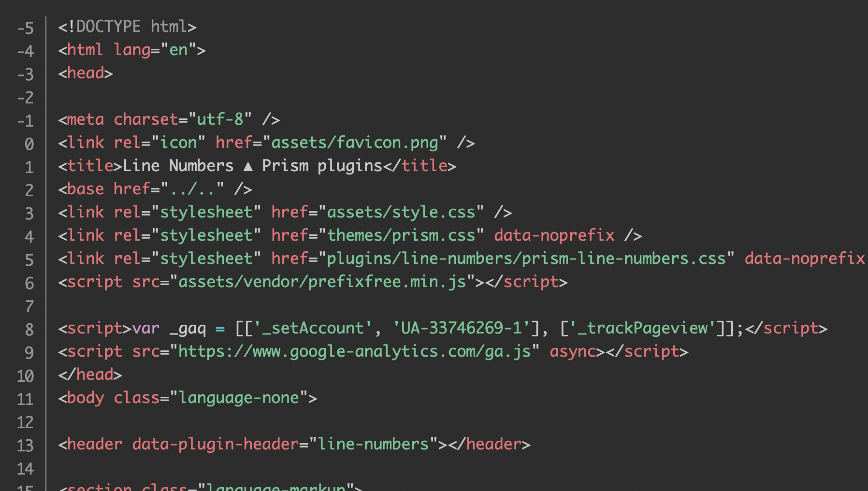Click the prefixfree.min.js script source
This screenshot has height=491, width=868.
[x=322, y=282]
